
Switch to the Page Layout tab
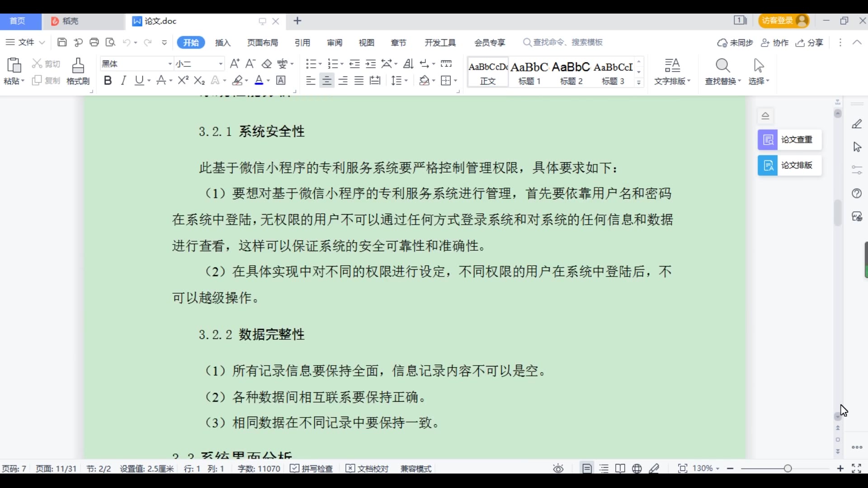pyautogui.click(x=263, y=42)
